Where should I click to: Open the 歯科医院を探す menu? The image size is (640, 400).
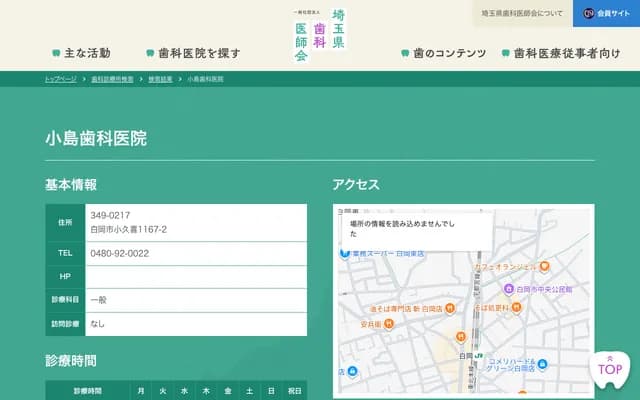click(x=193, y=53)
